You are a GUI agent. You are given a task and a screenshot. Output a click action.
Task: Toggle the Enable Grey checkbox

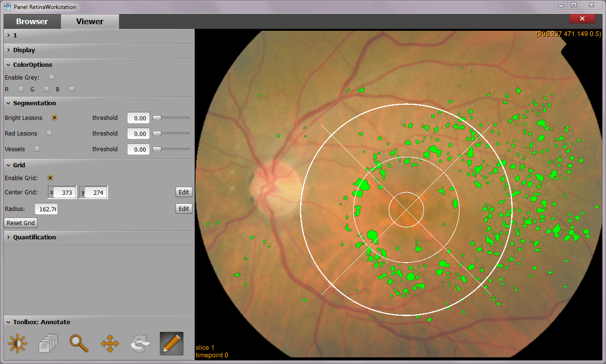tap(52, 77)
